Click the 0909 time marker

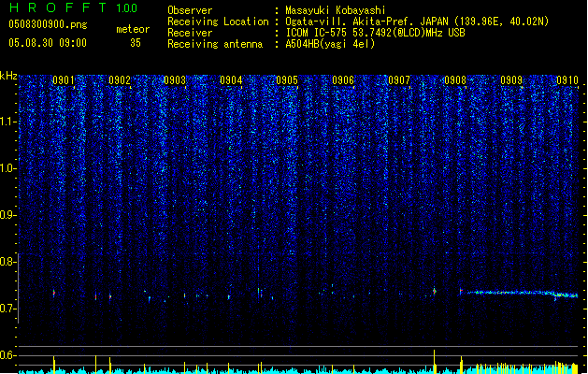511,80
